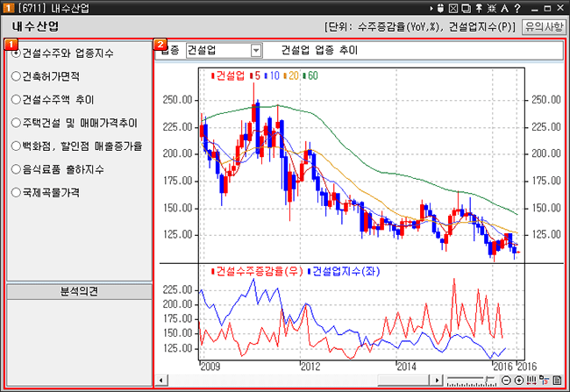Click the 2009 x-axis label
Viewport: 570px width, 392px height.
pyautogui.click(x=210, y=367)
